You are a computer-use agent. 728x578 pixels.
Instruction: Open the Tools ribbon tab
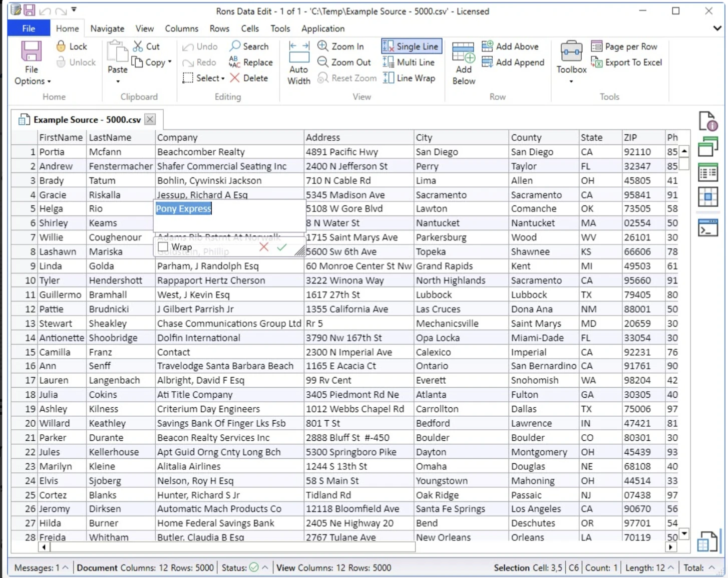pos(280,29)
